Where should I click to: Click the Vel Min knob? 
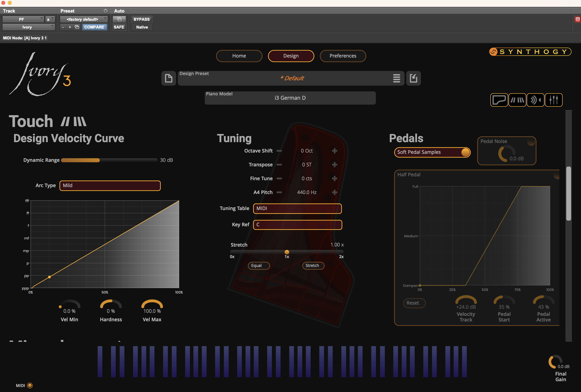[69, 304]
